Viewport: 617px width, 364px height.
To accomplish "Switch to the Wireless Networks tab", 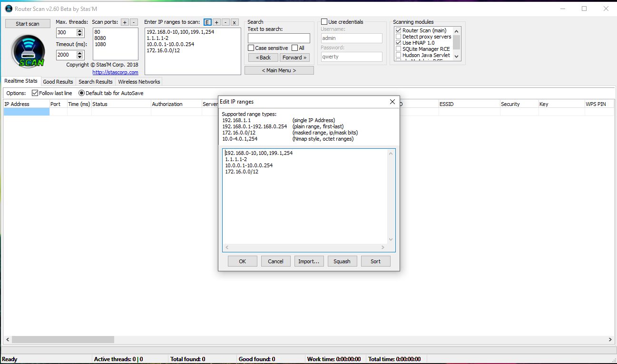I will click(139, 82).
